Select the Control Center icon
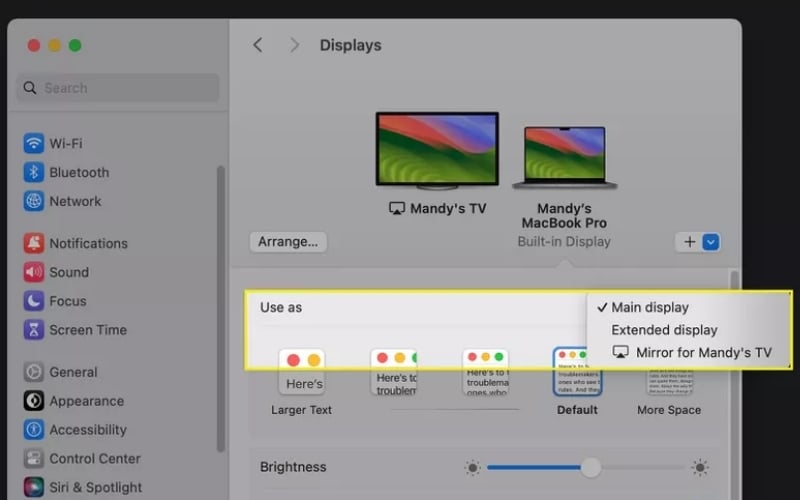 pyautogui.click(x=33, y=459)
